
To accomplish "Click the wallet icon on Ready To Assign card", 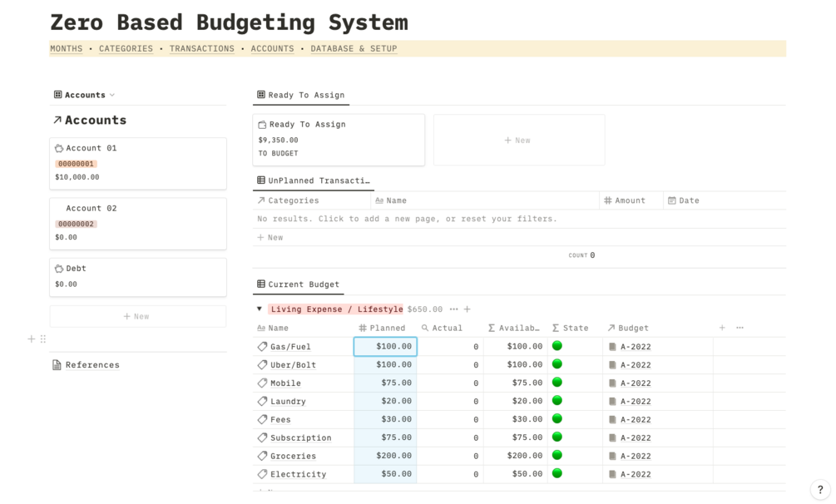I will (x=262, y=125).
